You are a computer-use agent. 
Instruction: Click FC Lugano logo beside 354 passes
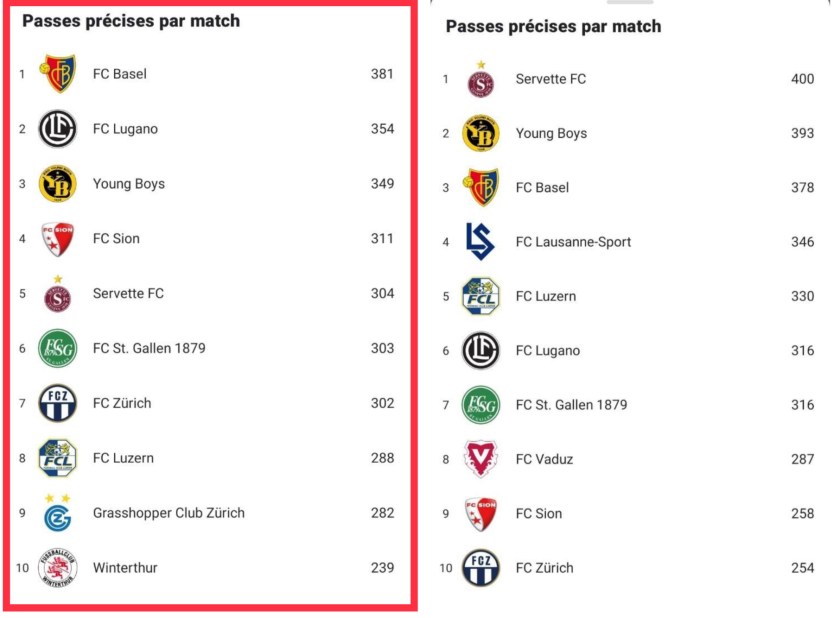(x=57, y=129)
